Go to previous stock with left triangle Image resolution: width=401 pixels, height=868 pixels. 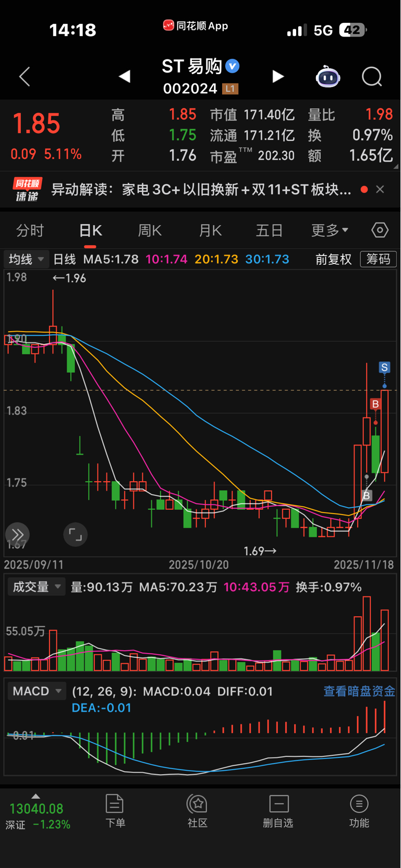point(124,77)
